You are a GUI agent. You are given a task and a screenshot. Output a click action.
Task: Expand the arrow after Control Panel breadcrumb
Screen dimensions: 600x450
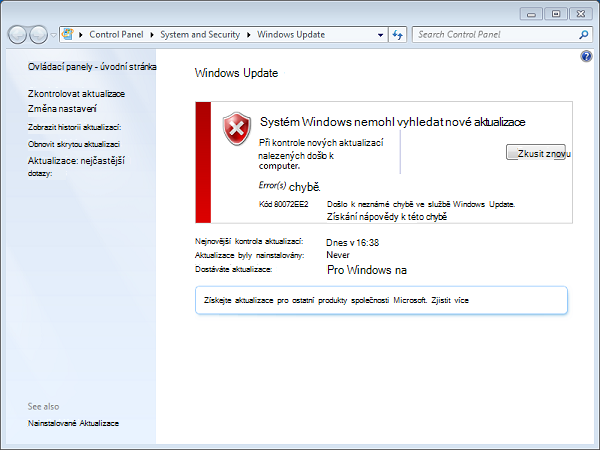coord(152,35)
